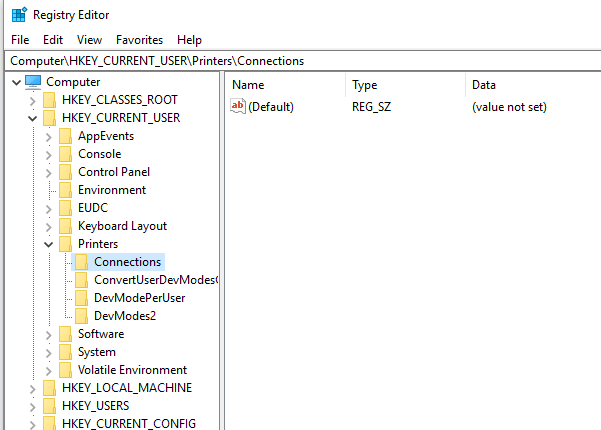Click the Environment folder icon

pyautogui.click(x=66, y=190)
